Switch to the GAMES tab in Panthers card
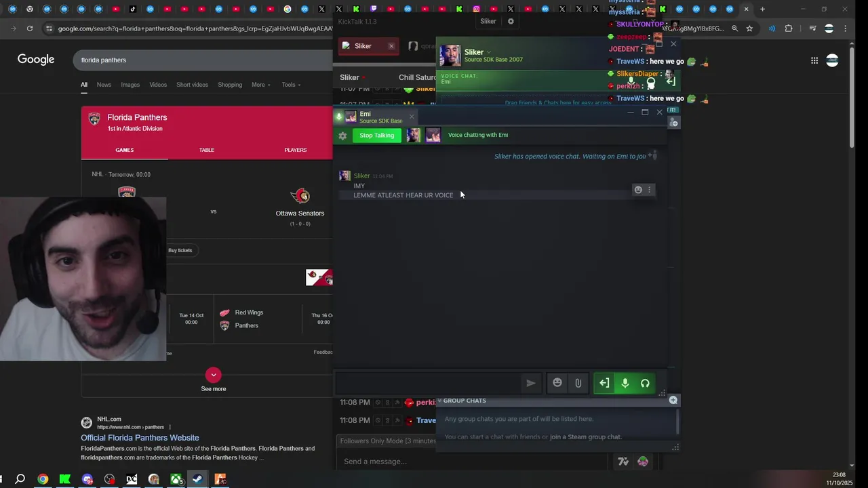This screenshot has width=868, height=488. (x=124, y=150)
